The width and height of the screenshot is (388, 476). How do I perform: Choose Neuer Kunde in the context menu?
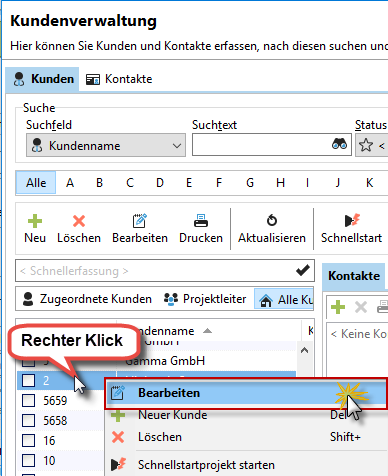pyautogui.click(x=246, y=415)
